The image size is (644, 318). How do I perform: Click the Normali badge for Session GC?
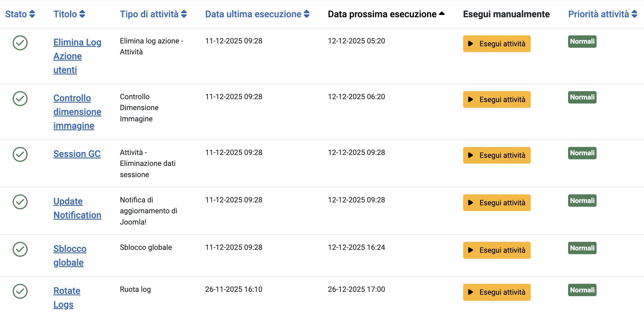tap(582, 153)
